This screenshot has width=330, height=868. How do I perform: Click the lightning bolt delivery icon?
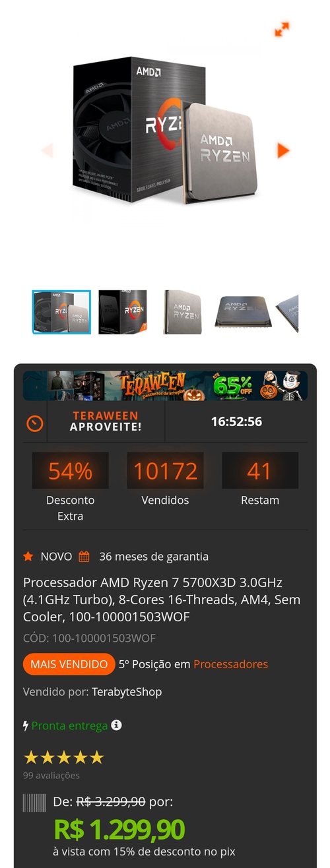coord(26,726)
